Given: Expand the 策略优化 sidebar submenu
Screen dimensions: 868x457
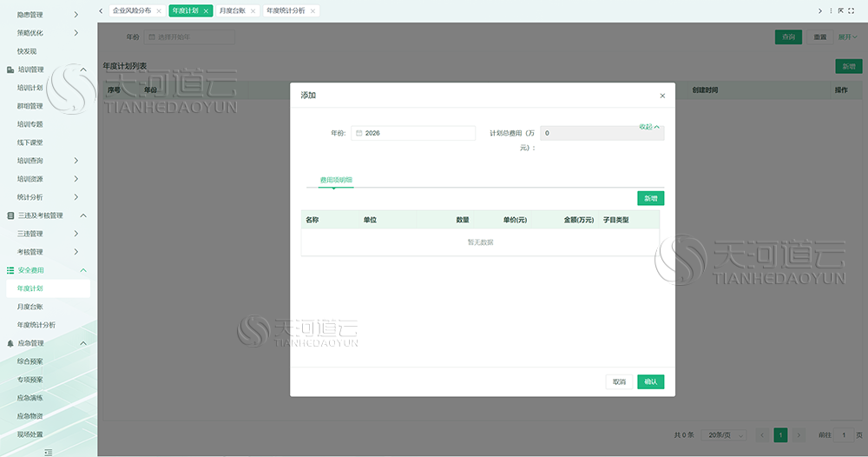Looking at the screenshot, I should coord(76,33).
